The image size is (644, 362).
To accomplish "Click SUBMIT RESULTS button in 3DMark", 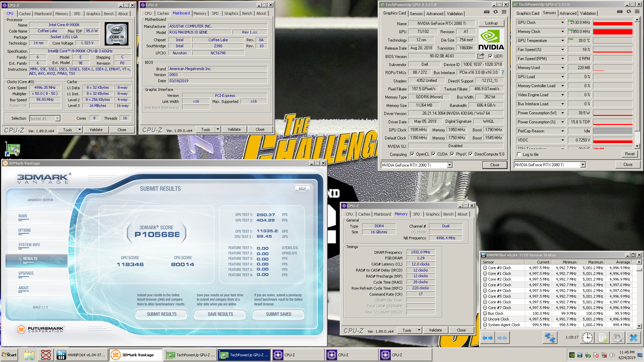I will [161, 314].
